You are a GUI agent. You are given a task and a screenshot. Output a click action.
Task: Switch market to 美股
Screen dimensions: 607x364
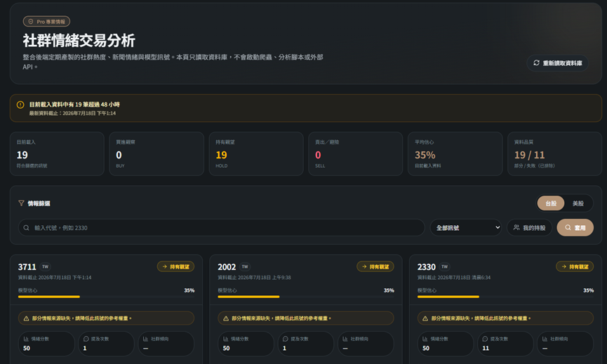(x=578, y=203)
